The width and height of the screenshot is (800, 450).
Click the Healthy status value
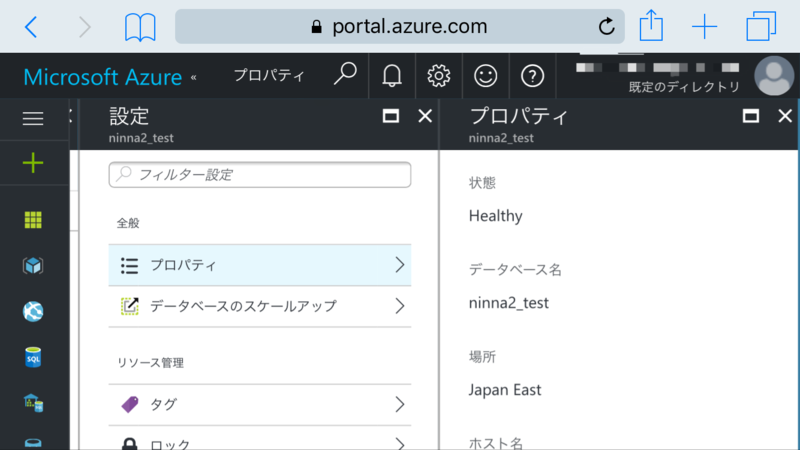pyautogui.click(x=495, y=216)
